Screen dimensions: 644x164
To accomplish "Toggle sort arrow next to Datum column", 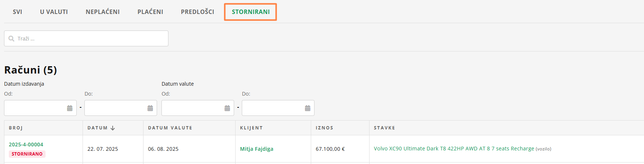I will click(113, 128).
